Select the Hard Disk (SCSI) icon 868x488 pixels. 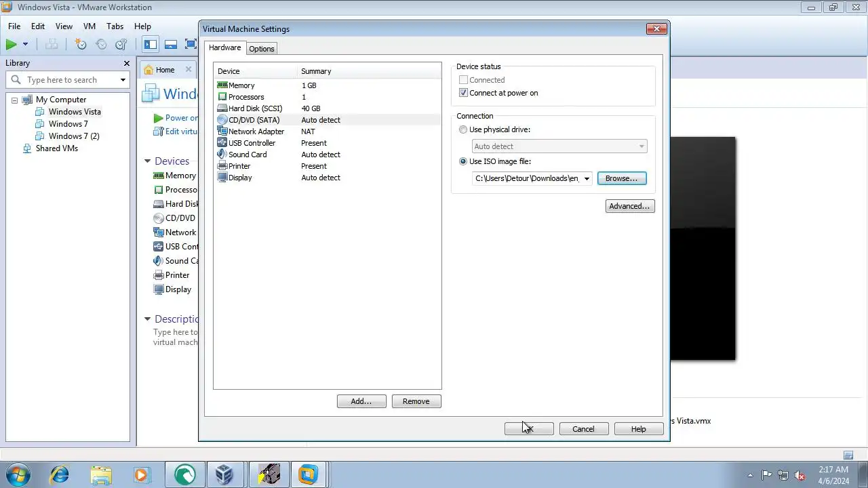point(222,108)
